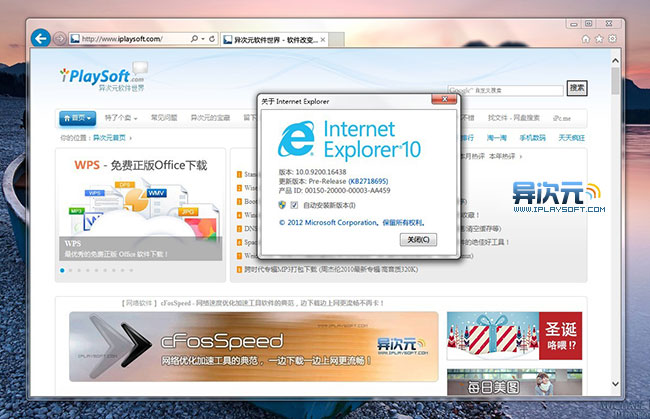Open 常见问题 in the navigation bar
This screenshot has height=419, width=650.
[164, 118]
